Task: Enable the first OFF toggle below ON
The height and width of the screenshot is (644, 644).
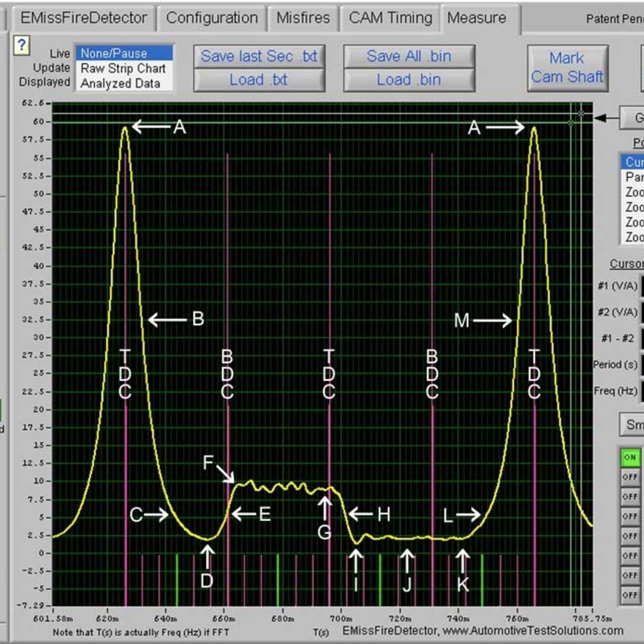Action: click(630, 477)
